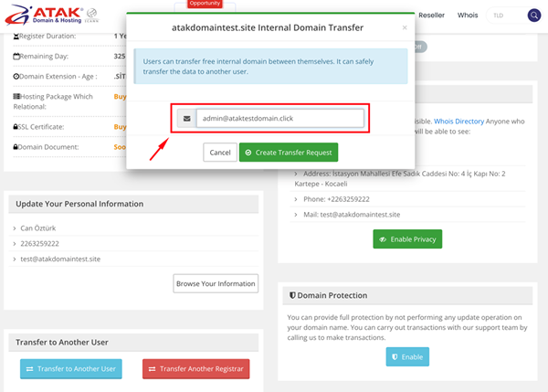
Task: Close the Internal Domain Transfer dialog
Action: coord(405,27)
